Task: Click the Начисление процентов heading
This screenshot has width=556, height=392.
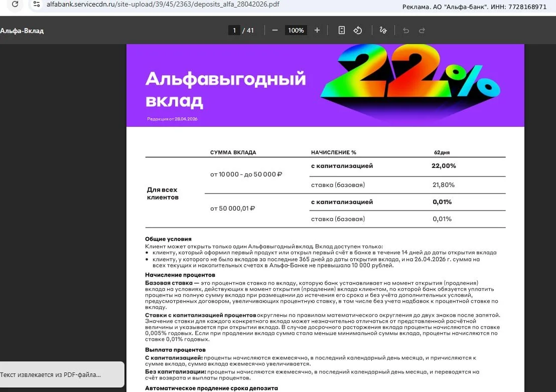Action: tap(180, 275)
